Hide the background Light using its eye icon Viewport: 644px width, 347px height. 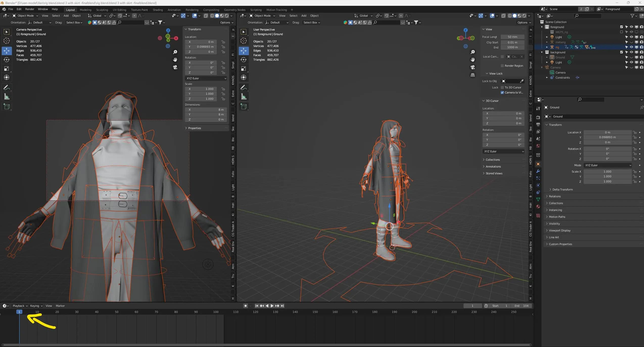point(631,62)
